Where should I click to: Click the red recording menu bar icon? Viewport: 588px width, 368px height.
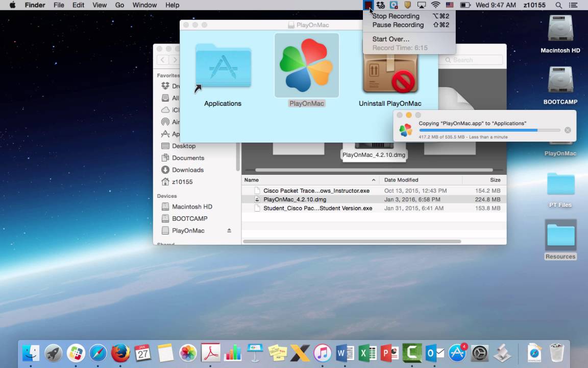coord(368,5)
